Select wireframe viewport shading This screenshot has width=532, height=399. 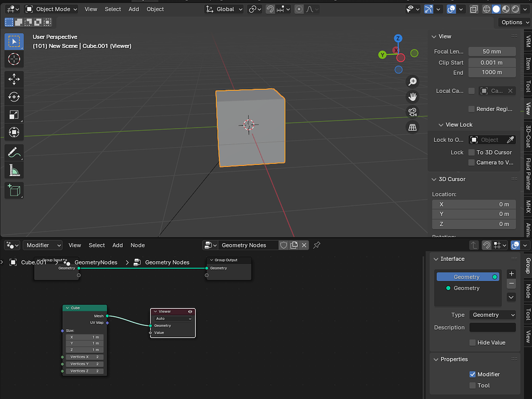tap(487, 9)
